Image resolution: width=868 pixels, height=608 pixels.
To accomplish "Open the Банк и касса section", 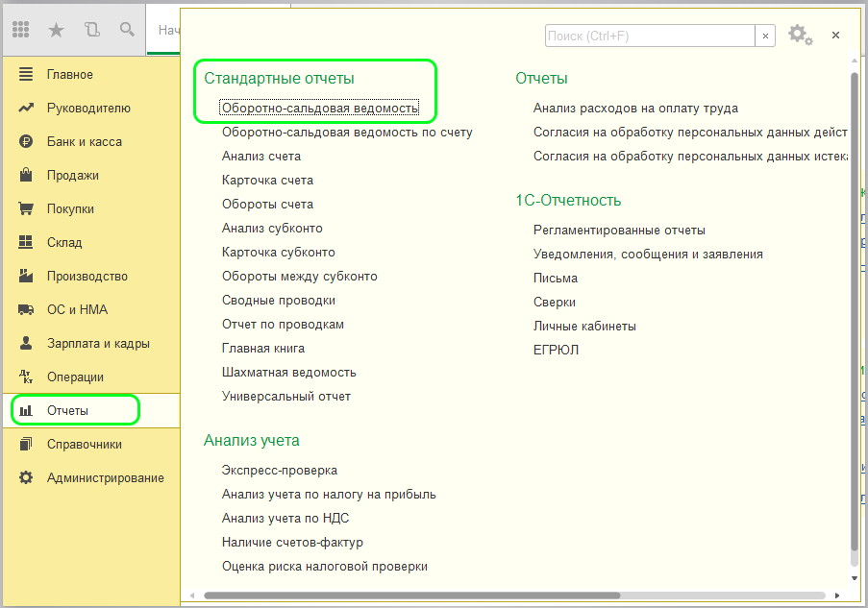I will pos(84,141).
